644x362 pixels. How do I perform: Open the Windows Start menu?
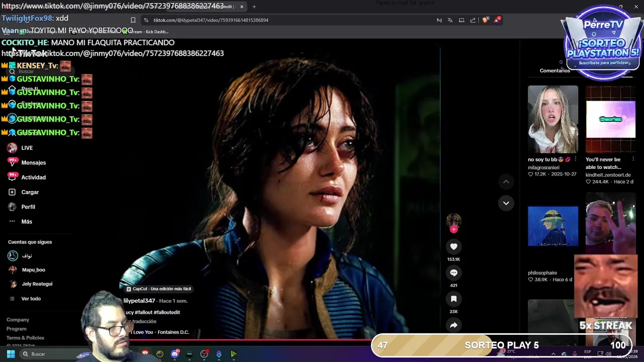pyautogui.click(x=11, y=354)
